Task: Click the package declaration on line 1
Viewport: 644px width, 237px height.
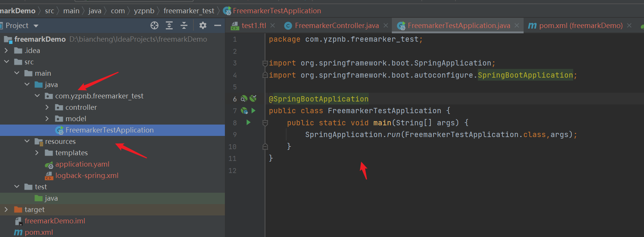Action: click(x=346, y=39)
